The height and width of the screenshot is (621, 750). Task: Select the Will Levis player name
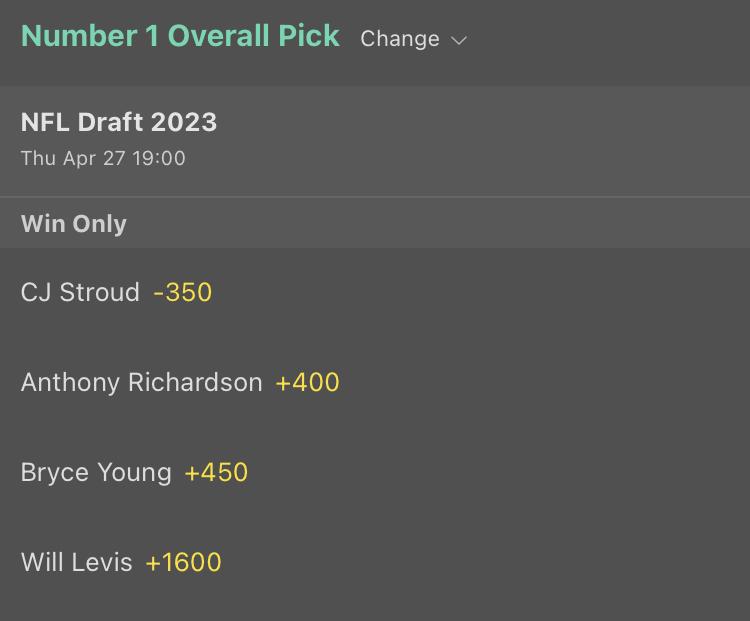pos(76,562)
